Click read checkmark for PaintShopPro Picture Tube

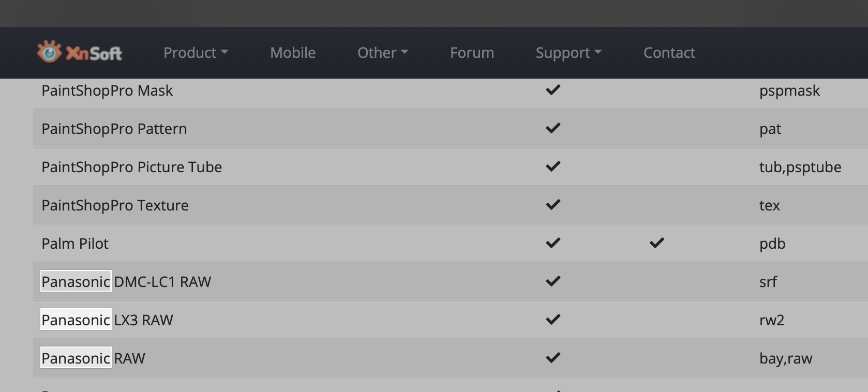(553, 167)
